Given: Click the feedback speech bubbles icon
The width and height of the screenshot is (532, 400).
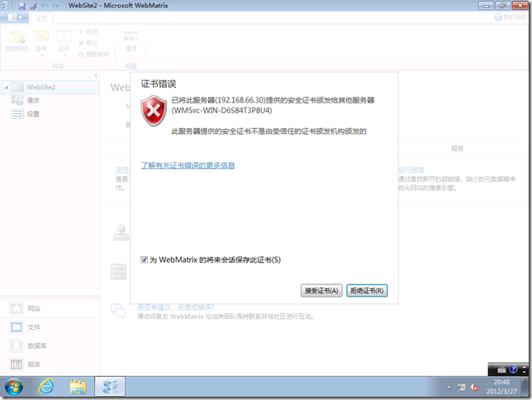Looking at the screenshot, I should click(x=118, y=311).
